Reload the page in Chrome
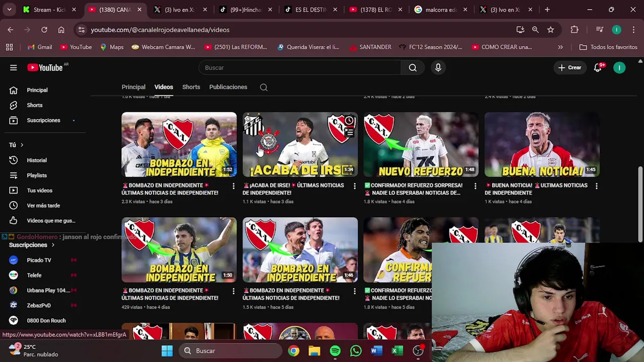644x362 pixels. (x=44, y=30)
